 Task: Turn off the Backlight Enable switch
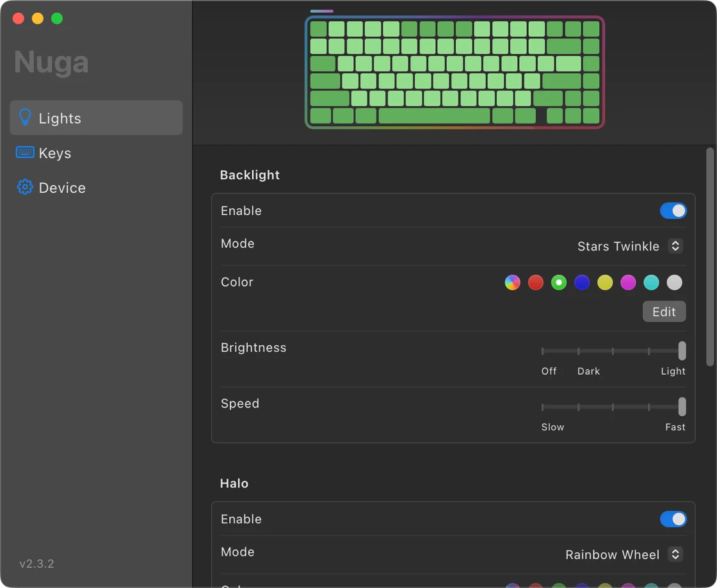click(x=673, y=211)
